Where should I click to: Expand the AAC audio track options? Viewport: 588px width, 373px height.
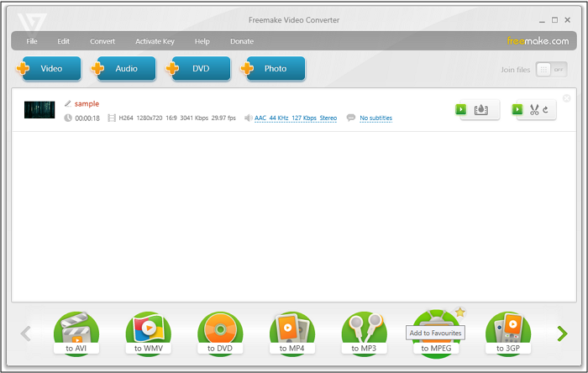[296, 118]
